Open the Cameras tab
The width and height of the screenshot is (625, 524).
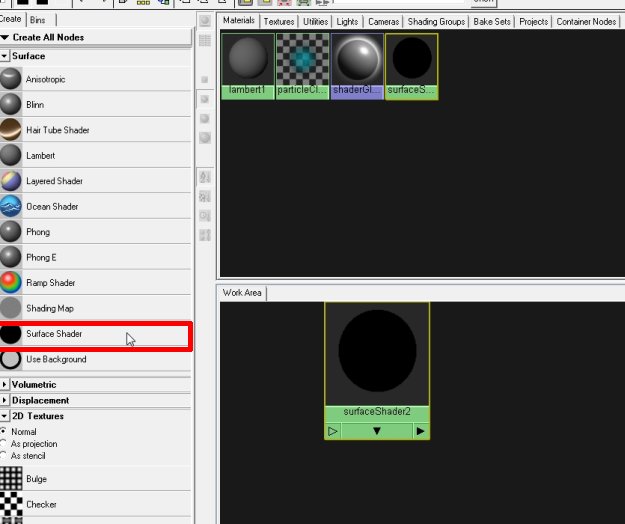(383, 22)
